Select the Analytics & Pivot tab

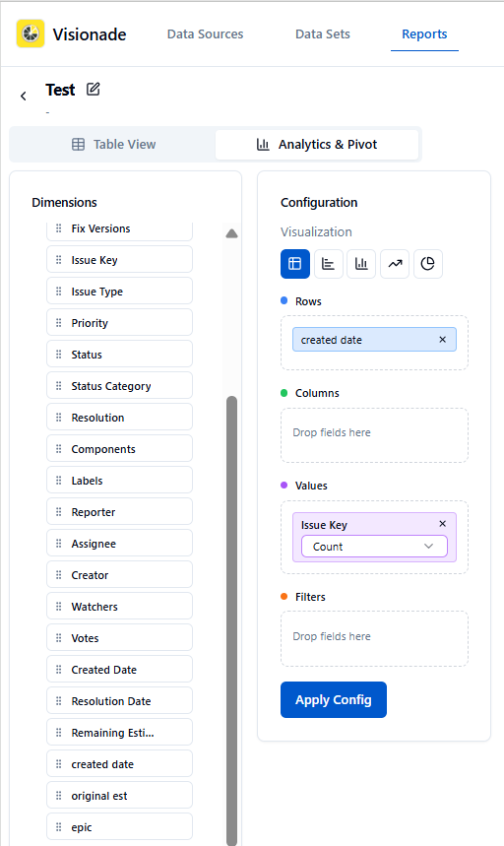tap(317, 145)
